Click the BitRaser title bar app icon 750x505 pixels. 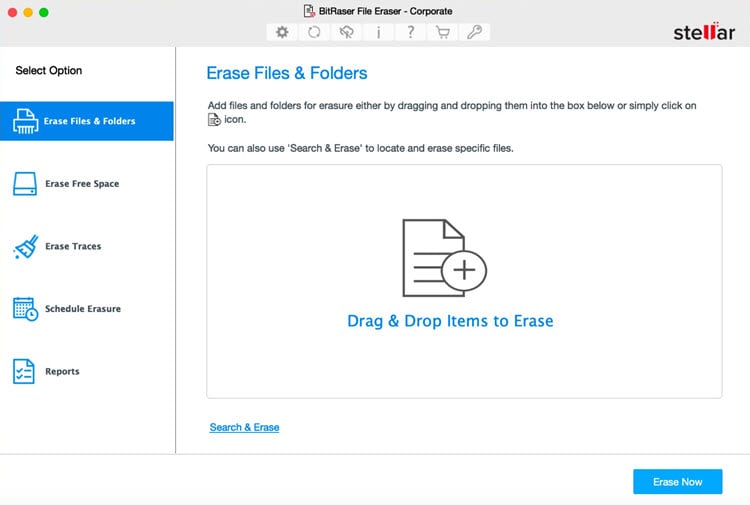point(309,11)
